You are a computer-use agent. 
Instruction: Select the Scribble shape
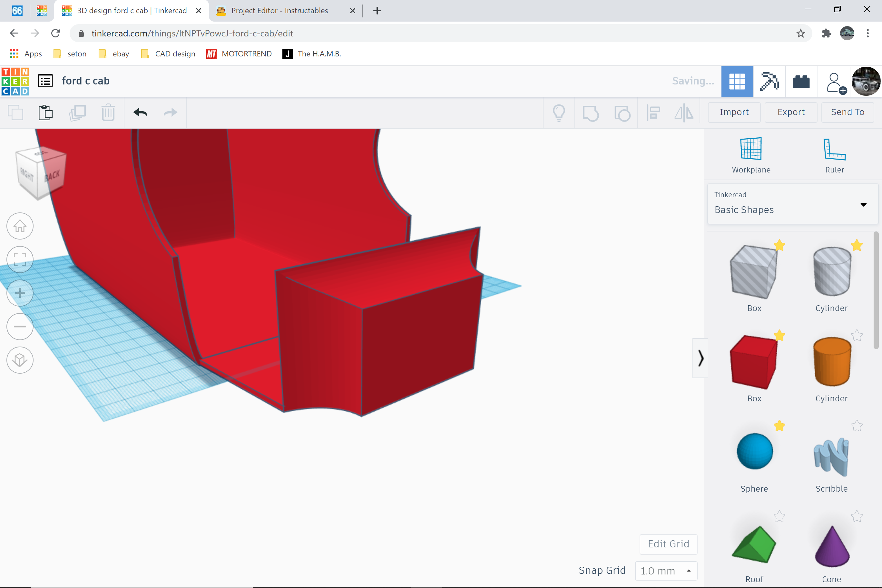[x=831, y=457]
